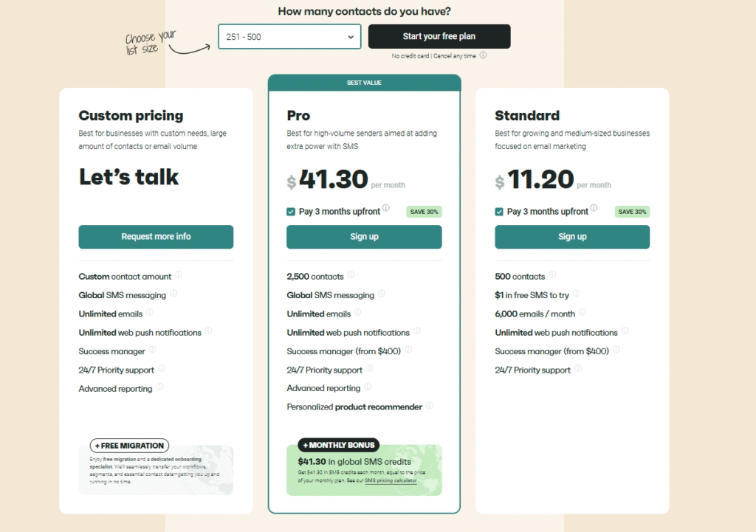Uncheck Pay 3 months upfront on Pro plan
The image size is (756, 532).
291,212
